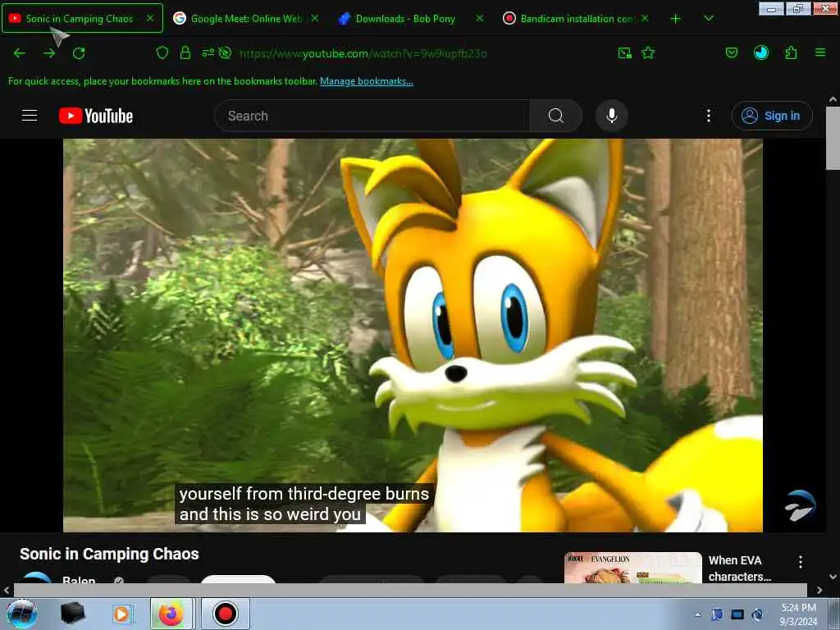Bookmark this page with the star icon
Screen dimensions: 840x630
pos(648,52)
